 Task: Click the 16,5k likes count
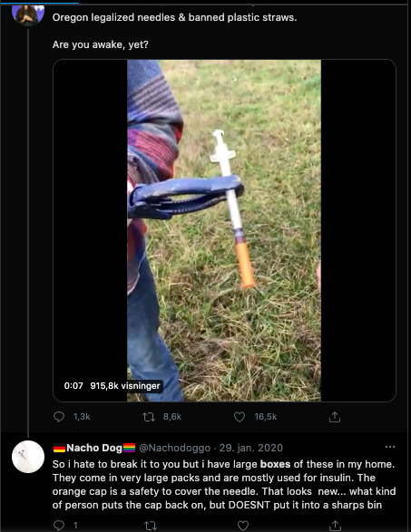pyautogui.click(x=266, y=417)
